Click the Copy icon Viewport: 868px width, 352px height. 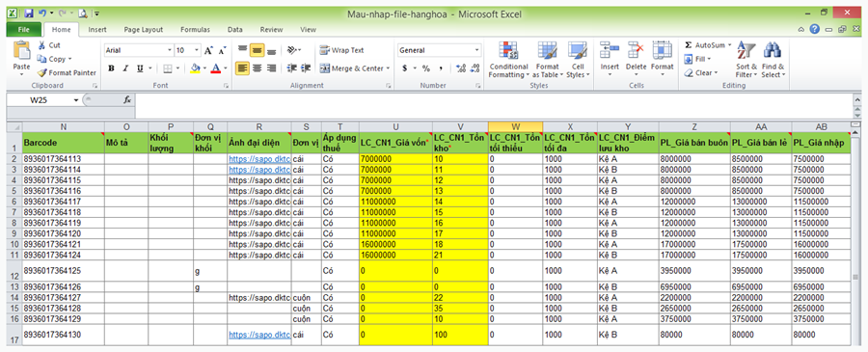41,59
